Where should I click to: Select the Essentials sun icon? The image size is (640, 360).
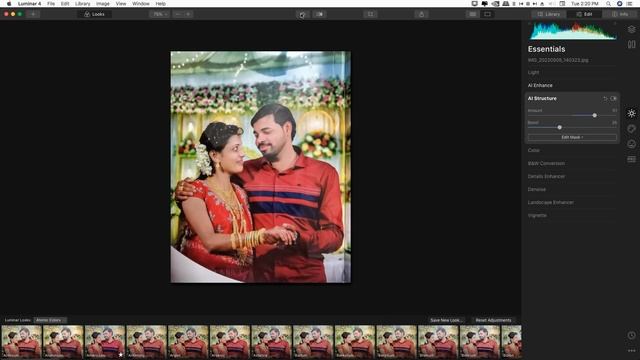[631, 113]
